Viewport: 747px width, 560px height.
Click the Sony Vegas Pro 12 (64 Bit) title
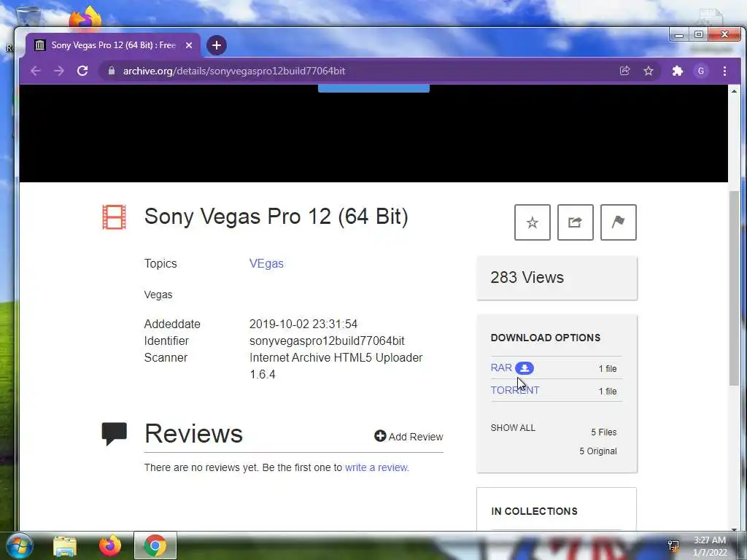click(276, 217)
